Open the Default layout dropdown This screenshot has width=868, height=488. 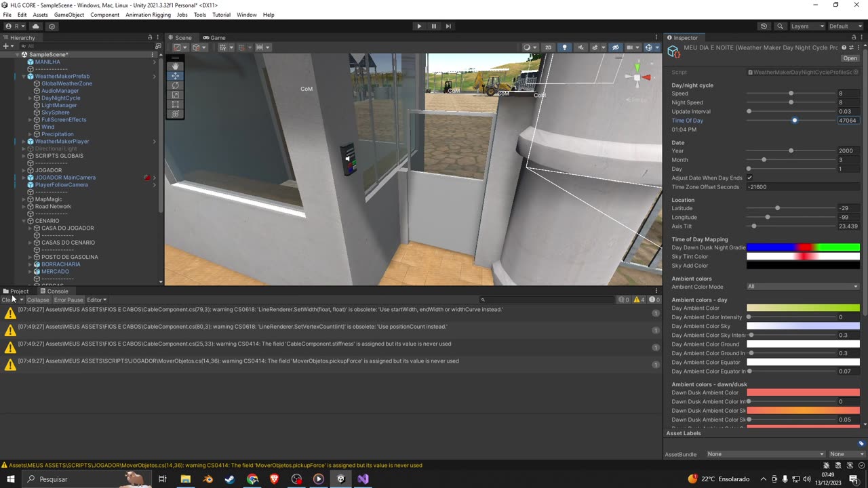[x=846, y=26]
